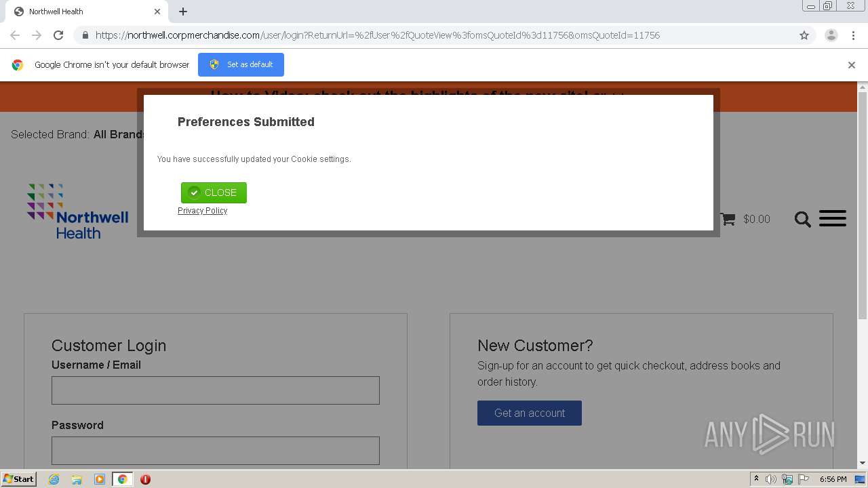The height and width of the screenshot is (488, 868).
Task: Show hidden system tray icons
Action: point(756,479)
